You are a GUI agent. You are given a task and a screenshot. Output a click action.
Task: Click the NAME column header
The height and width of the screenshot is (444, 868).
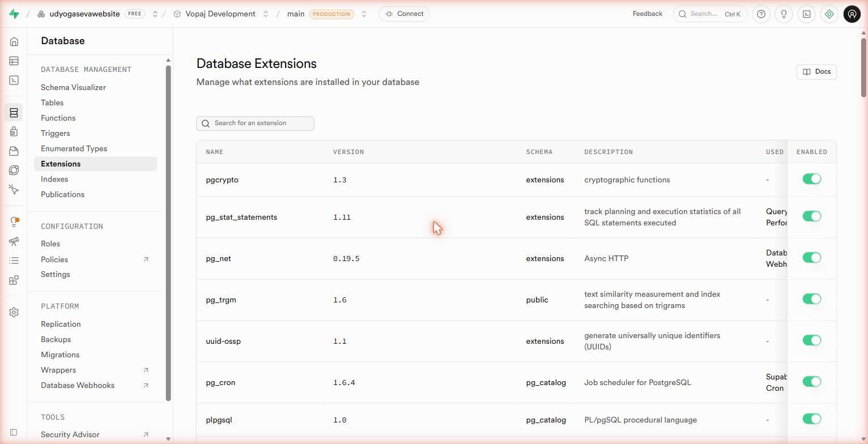click(215, 152)
